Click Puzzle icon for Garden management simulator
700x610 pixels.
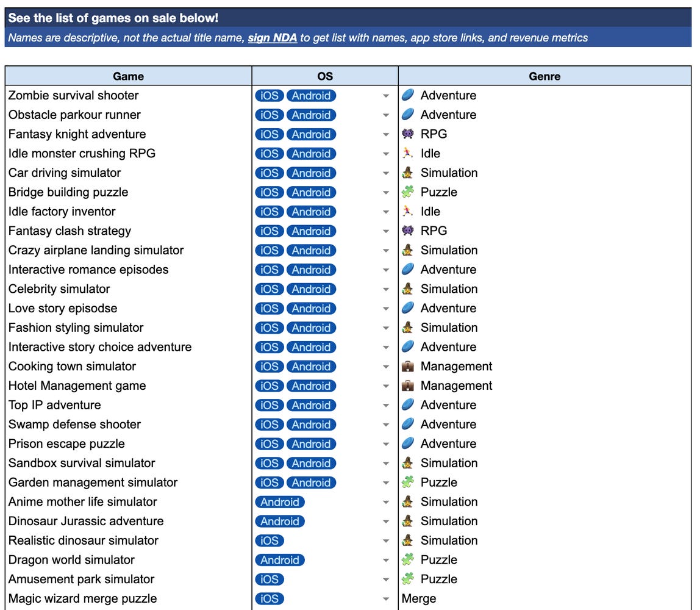[x=407, y=483]
